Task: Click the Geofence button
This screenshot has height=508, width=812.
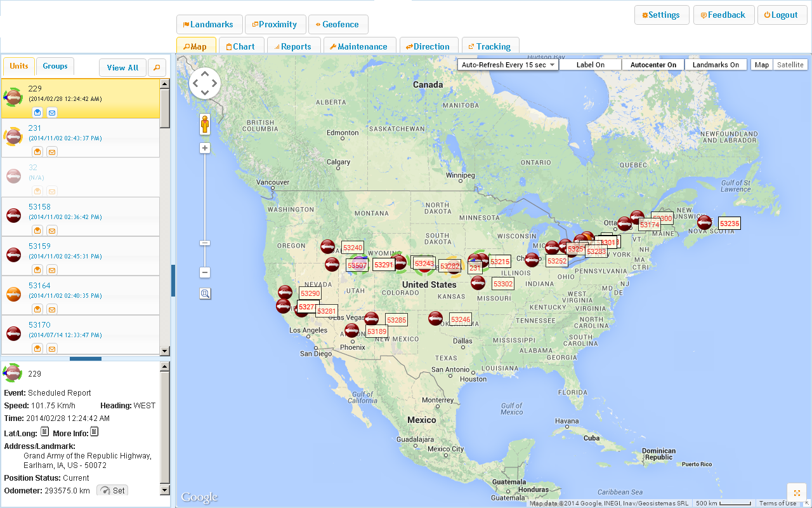Action: pos(338,25)
